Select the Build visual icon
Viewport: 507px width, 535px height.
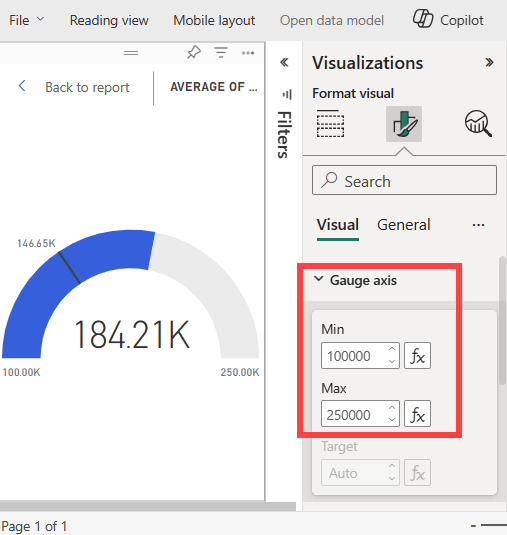point(330,124)
